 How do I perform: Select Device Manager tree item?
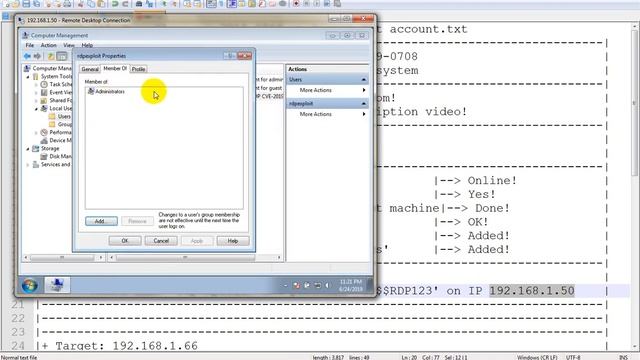(56, 140)
